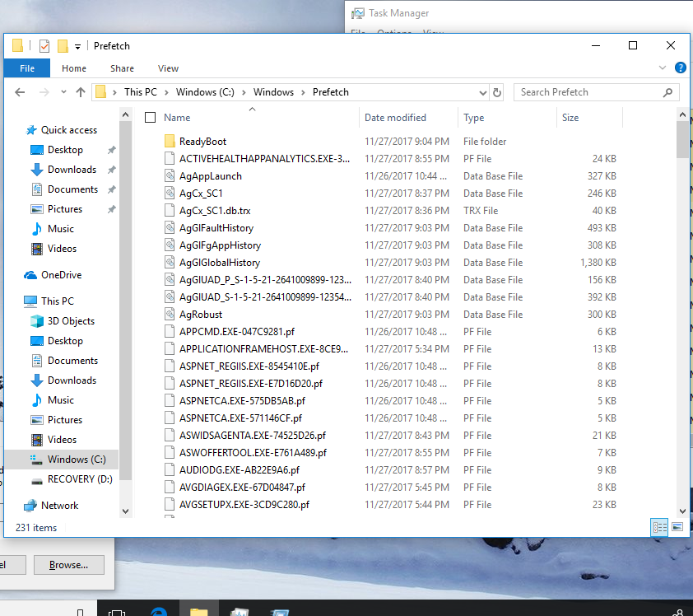Switch to Details view layout icon
Screen dimensions: 693x616
[659, 527]
